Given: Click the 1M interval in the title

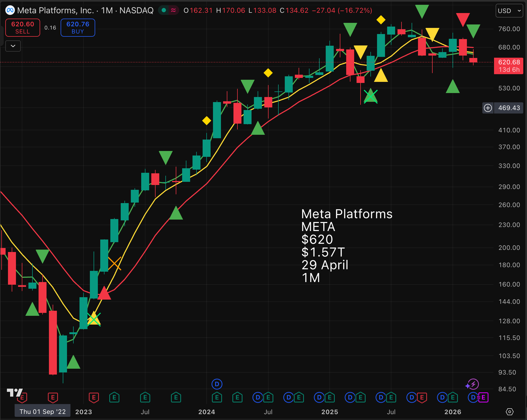Looking at the screenshot, I should point(107,10).
